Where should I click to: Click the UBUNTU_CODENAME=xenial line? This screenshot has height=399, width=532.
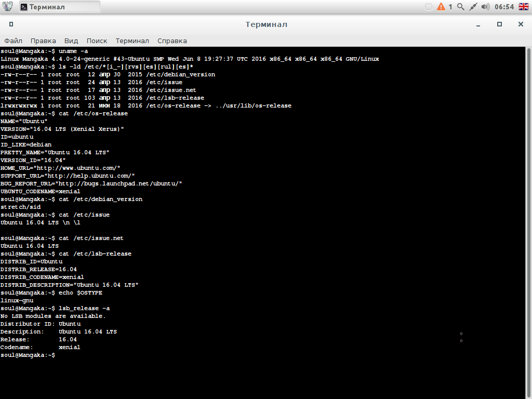[41, 191]
